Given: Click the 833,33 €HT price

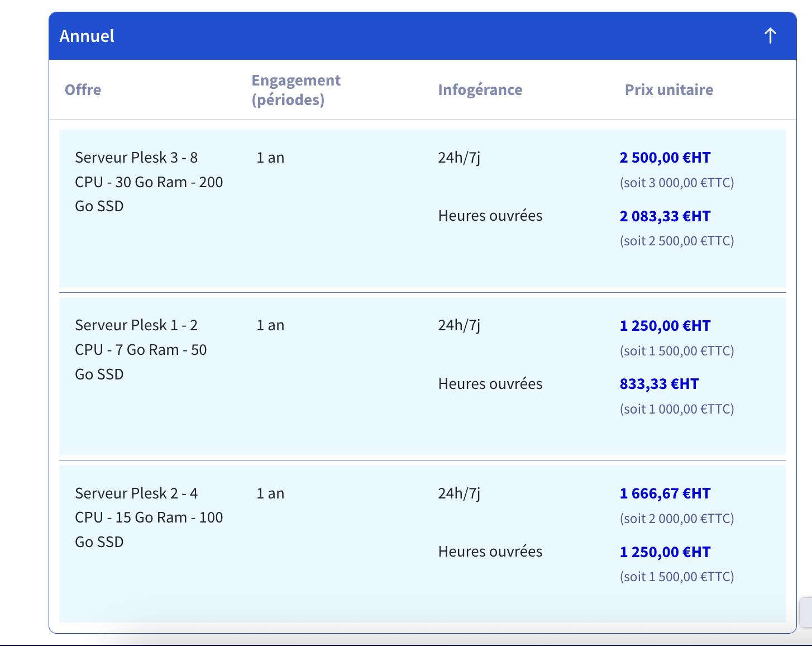Looking at the screenshot, I should tap(659, 384).
